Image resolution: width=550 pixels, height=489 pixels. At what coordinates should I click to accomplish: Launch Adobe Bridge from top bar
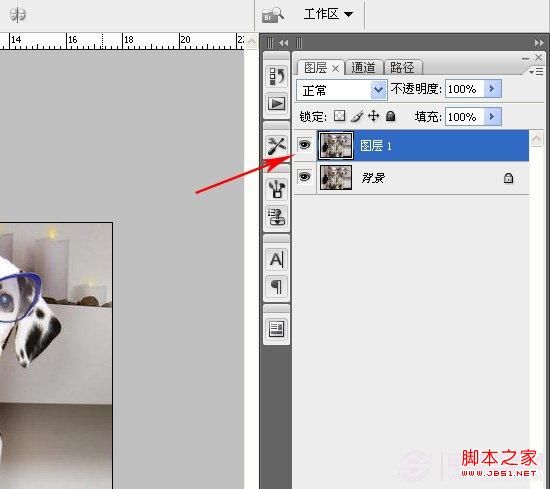click(x=273, y=15)
